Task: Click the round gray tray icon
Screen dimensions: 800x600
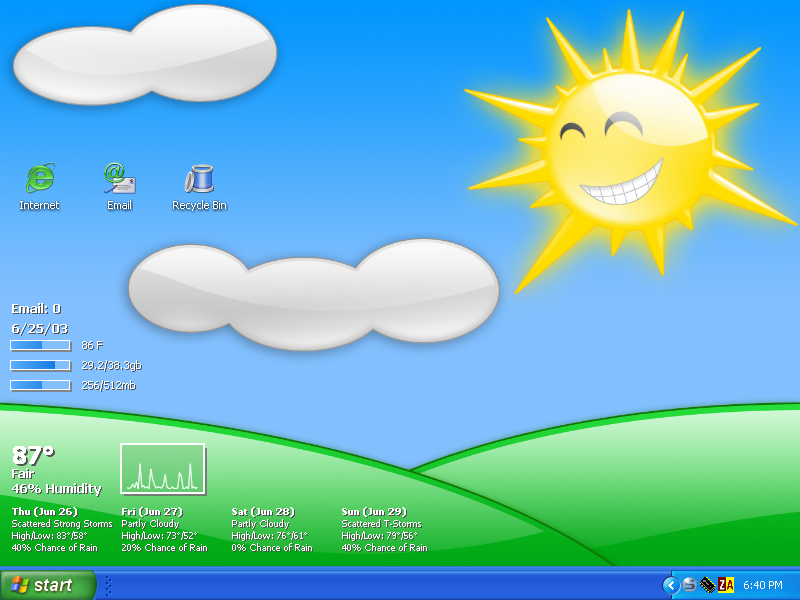Action: pyautogui.click(x=689, y=585)
